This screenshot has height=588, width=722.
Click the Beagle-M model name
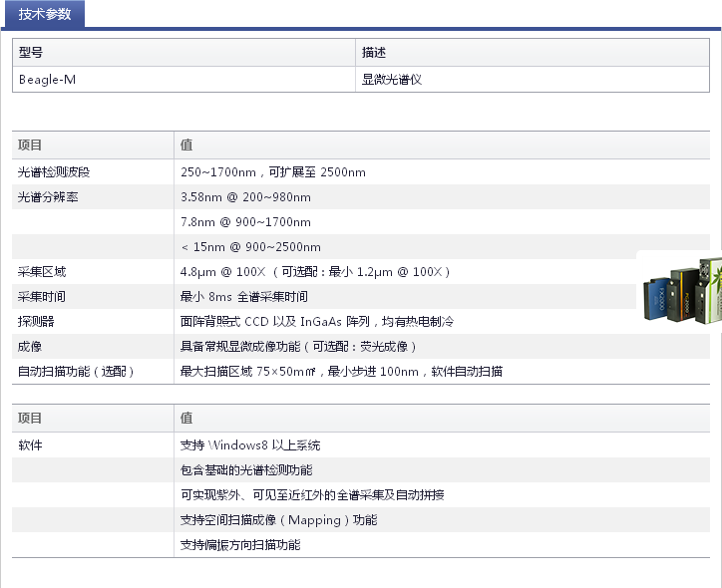click(47, 80)
